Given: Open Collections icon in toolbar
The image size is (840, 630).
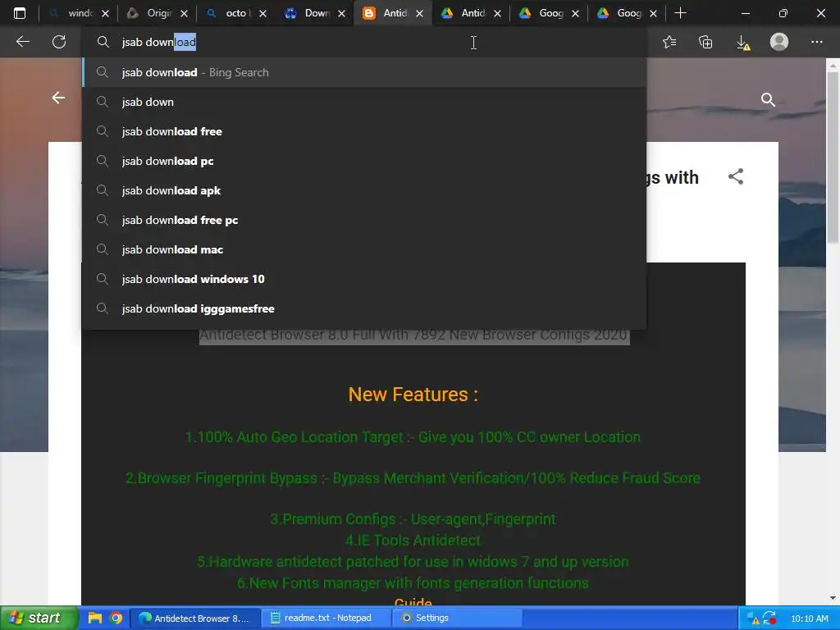Looking at the screenshot, I should tap(705, 42).
